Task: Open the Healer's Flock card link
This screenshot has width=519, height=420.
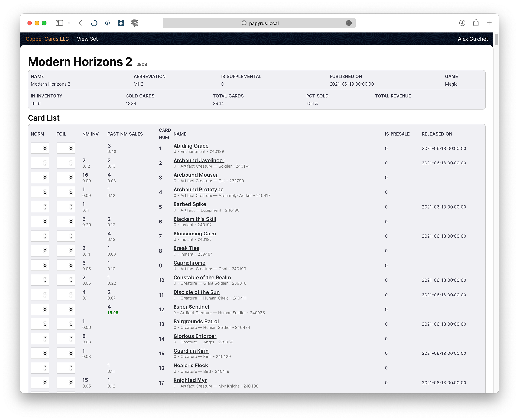Action: tap(191, 365)
